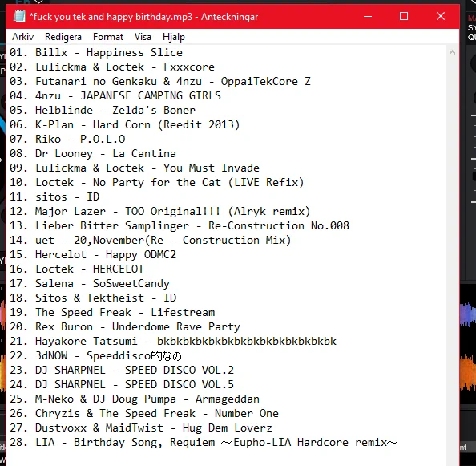The height and width of the screenshot is (466, 476).
Task: Click line '12. Major Lazer - TOO Original!!!'
Action: pyautogui.click(x=160, y=211)
